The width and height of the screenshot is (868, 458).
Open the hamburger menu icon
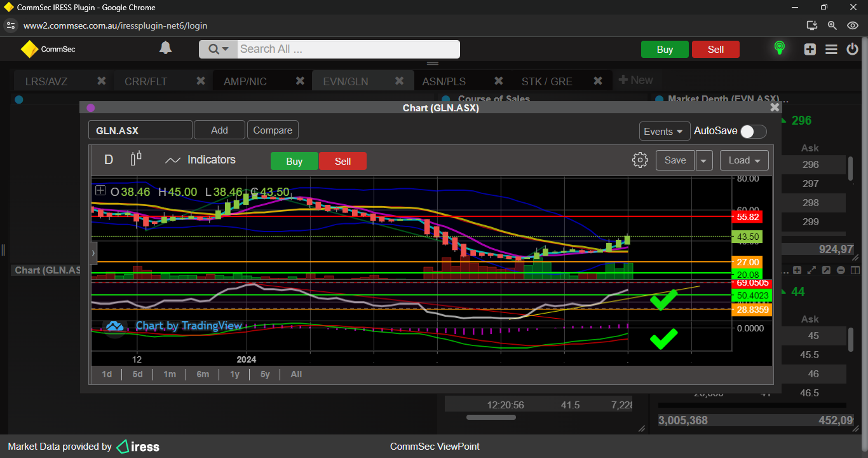point(831,50)
